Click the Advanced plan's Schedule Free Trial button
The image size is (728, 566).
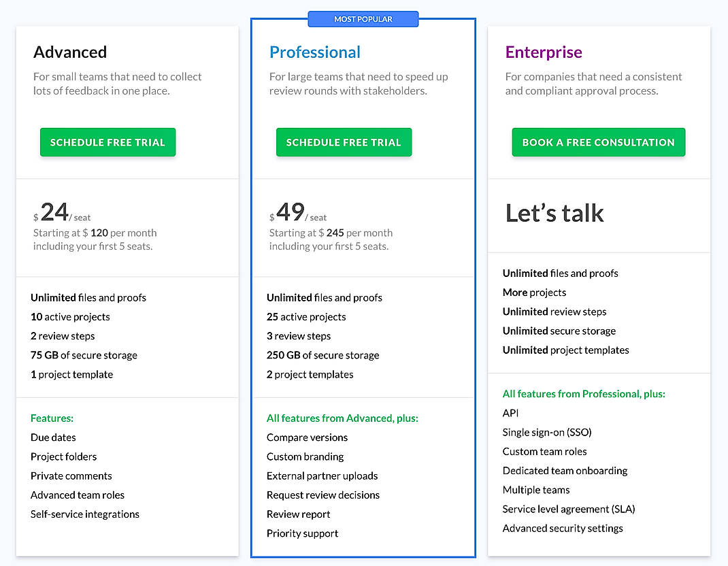pyautogui.click(x=107, y=142)
